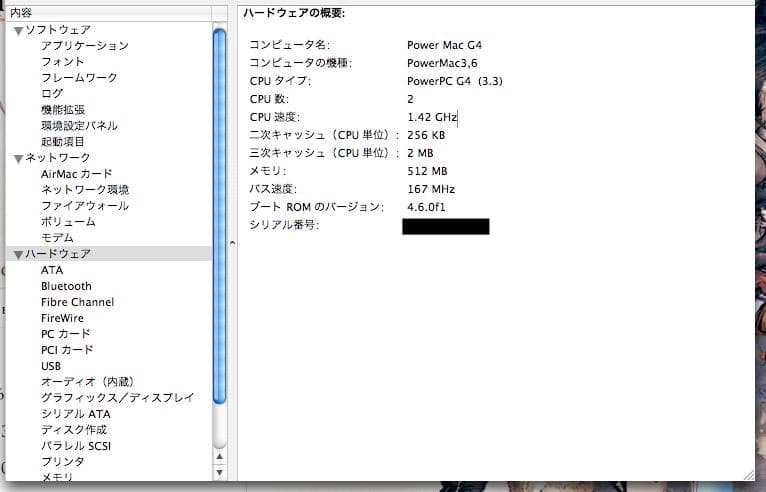The height and width of the screenshot is (492, 766).
Task: Select PC カード entry
Action: (66, 334)
